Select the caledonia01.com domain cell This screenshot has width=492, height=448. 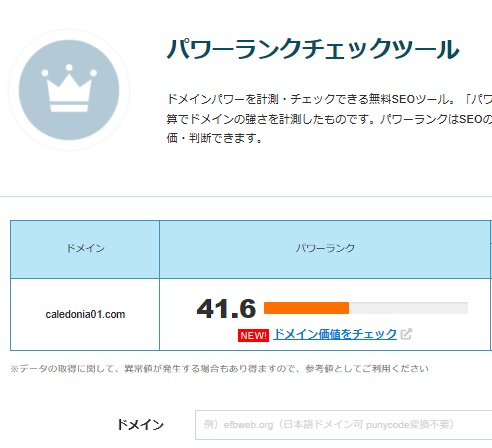click(85, 314)
